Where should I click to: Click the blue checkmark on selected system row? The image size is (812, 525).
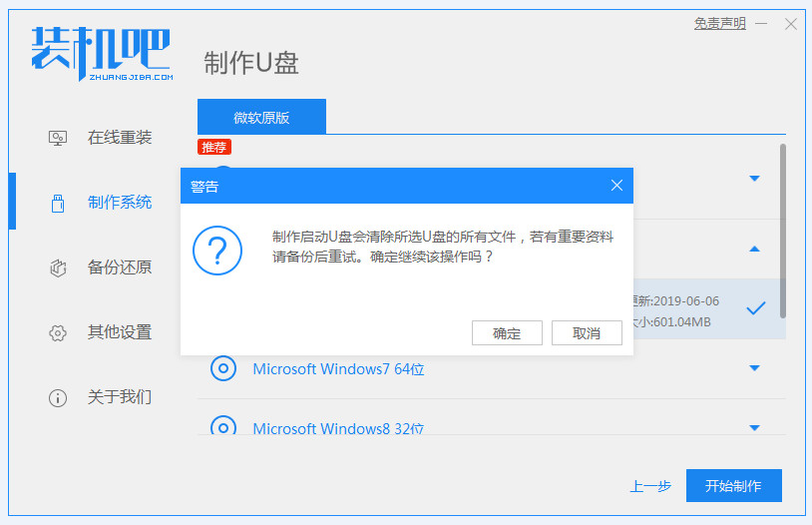point(755,308)
